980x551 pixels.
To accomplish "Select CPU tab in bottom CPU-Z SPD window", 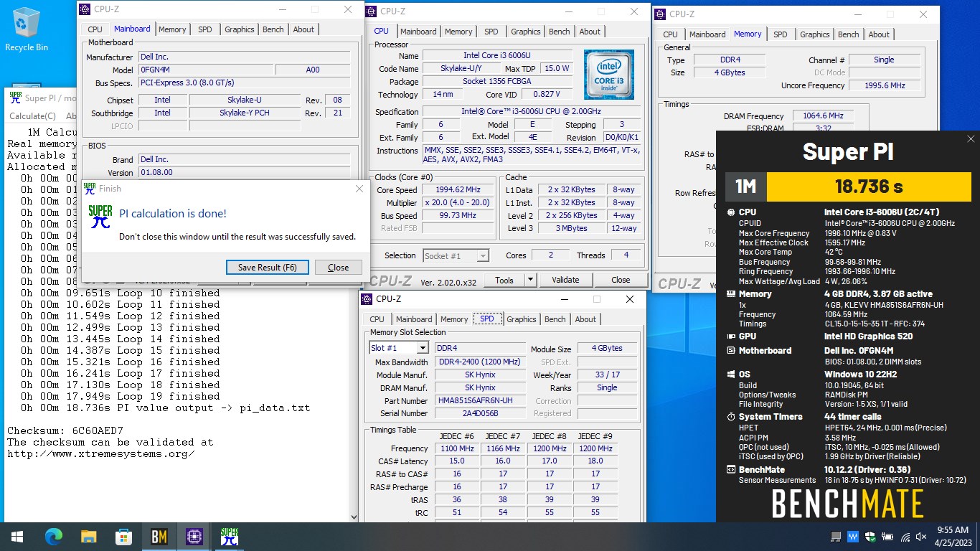I will tap(377, 319).
